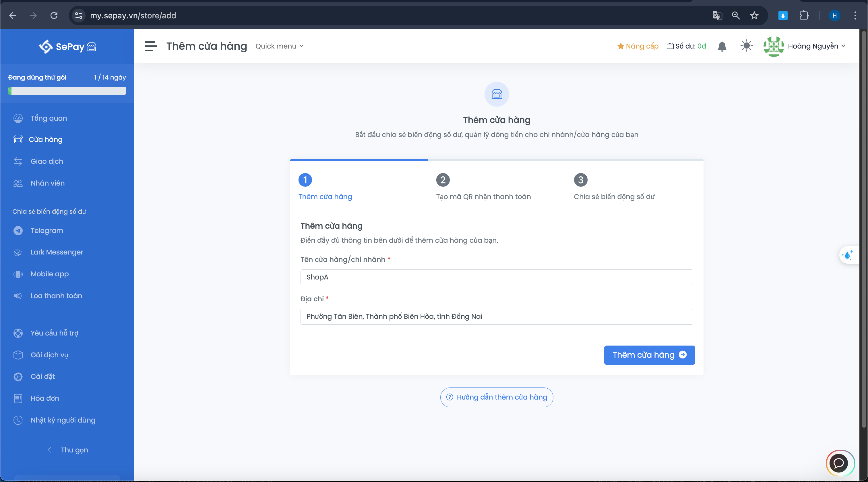Click the Thêm cửa hàng submit button

click(649, 355)
